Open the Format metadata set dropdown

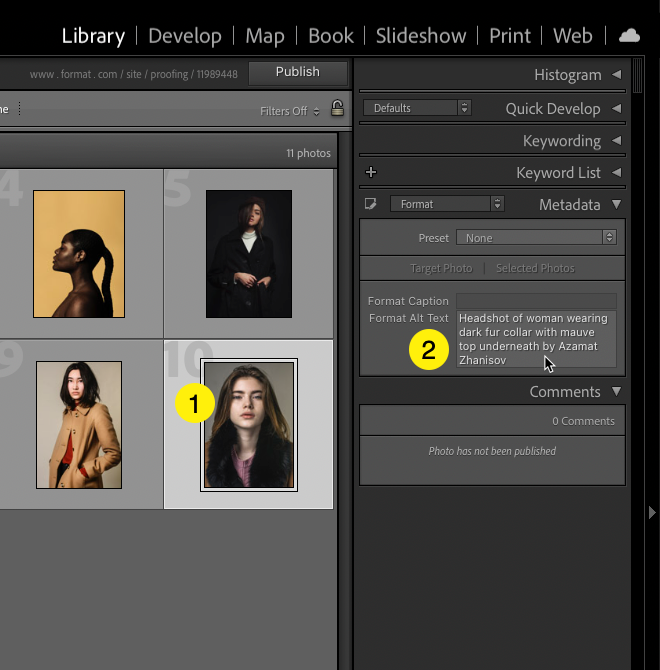(x=446, y=204)
